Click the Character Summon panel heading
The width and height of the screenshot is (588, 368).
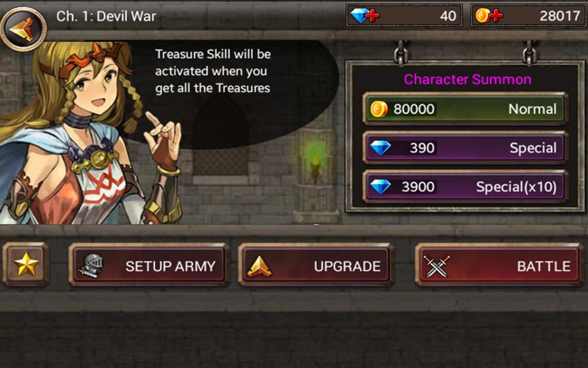(x=467, y=80)
